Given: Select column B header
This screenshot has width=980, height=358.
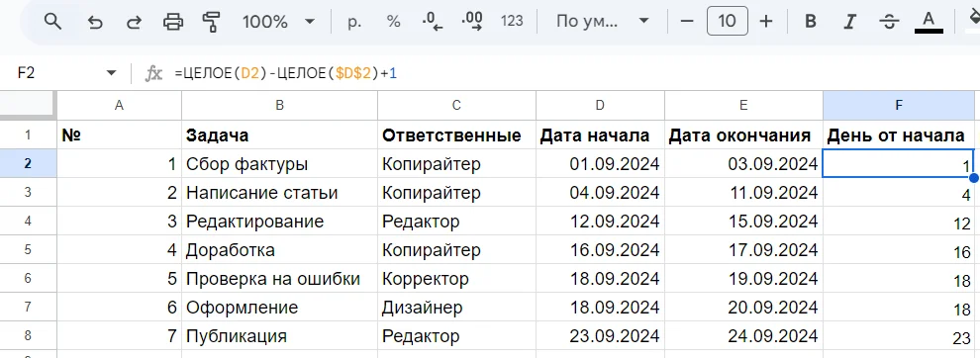Looking at the screenshot, I should [x=280, y=106].
